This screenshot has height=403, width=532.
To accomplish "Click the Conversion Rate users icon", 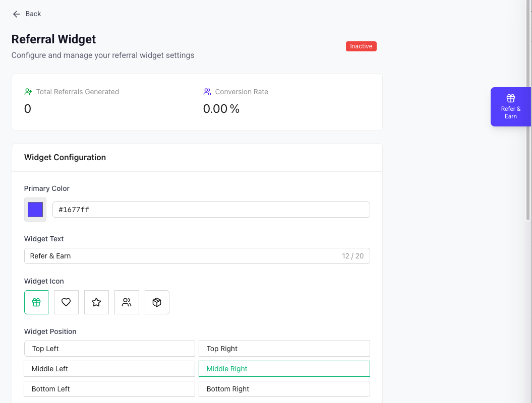I will click(x=207, y=92).
